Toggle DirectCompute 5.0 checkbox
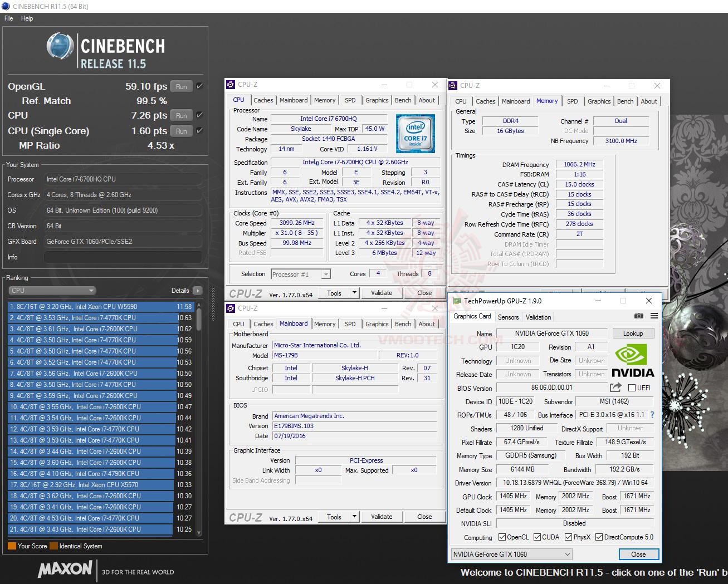The width and height of the screenshot is (728, 584). click(599, 537)
